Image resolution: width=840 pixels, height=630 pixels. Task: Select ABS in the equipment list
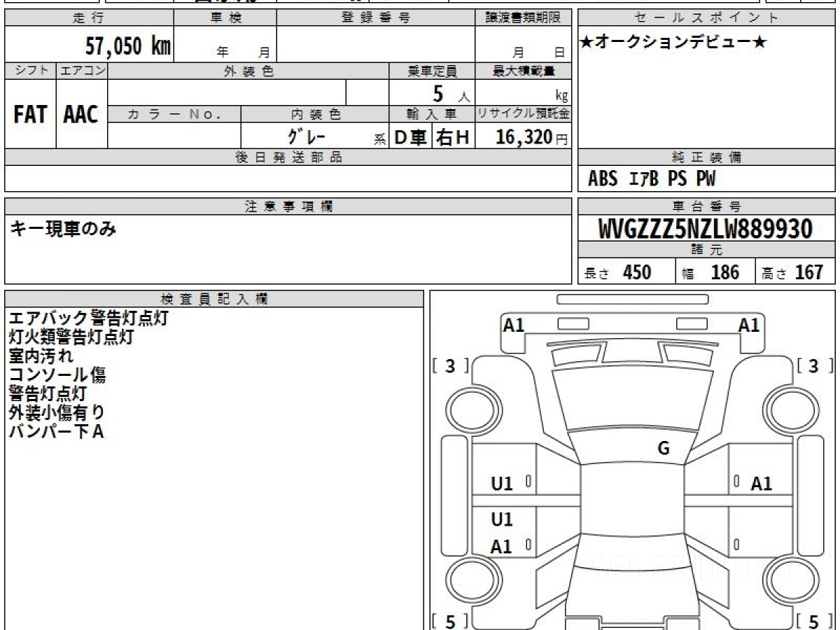click(x=603, y=179)
